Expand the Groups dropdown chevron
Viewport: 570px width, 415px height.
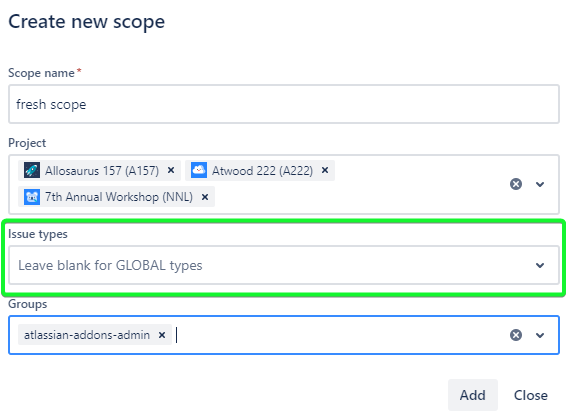tap(540, 335)
